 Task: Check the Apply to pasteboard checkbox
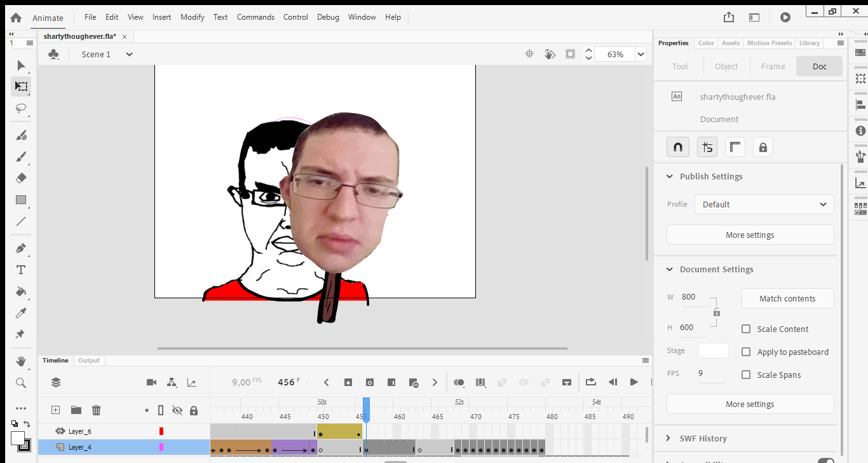pyautogui.click(x=747, y=352)
